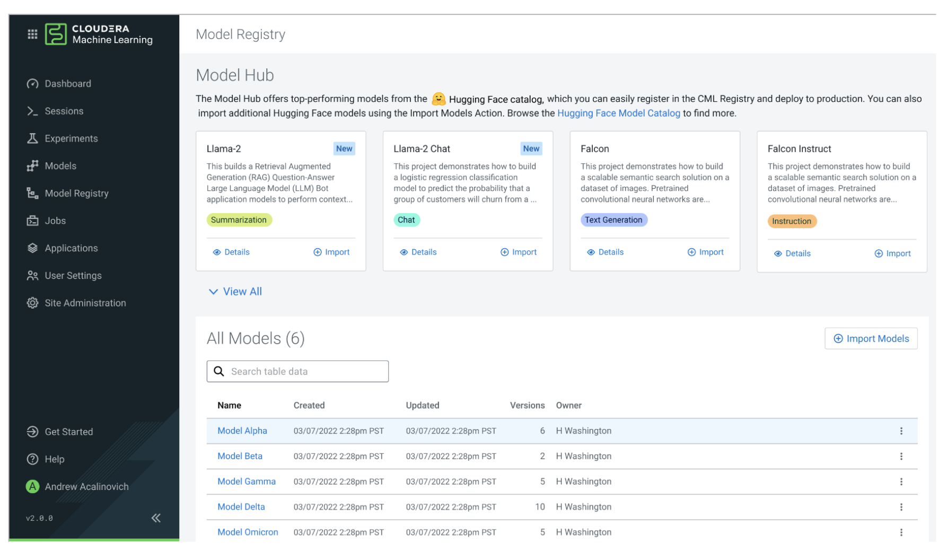Click the plus icon for Falcon Import
This screenshot has width=947, height=560.
click(x=692, y=253)
